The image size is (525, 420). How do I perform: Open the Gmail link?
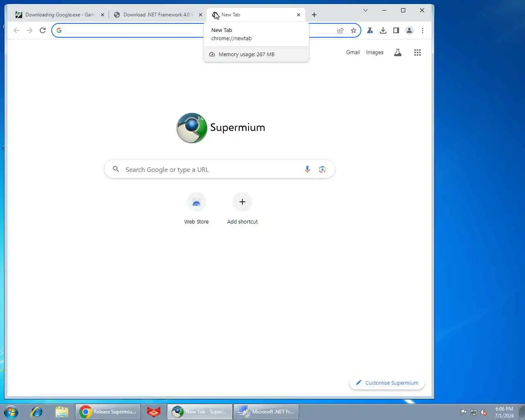[x=353, y=52]
